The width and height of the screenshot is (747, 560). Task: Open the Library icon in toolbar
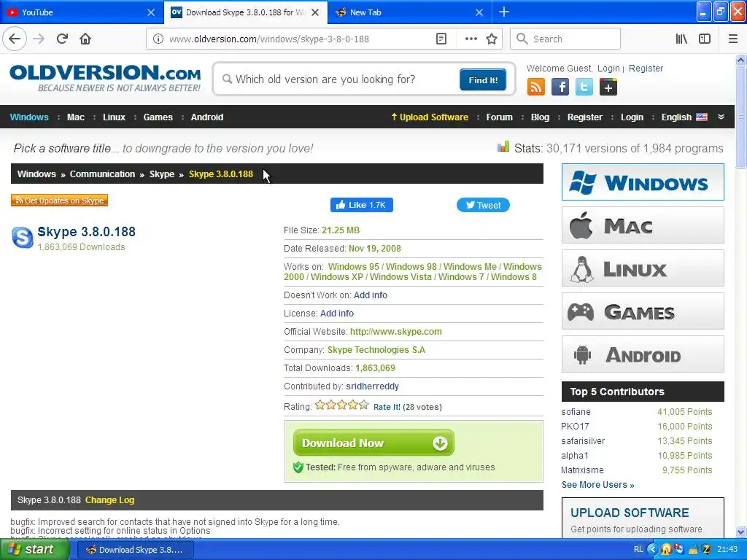681,39
